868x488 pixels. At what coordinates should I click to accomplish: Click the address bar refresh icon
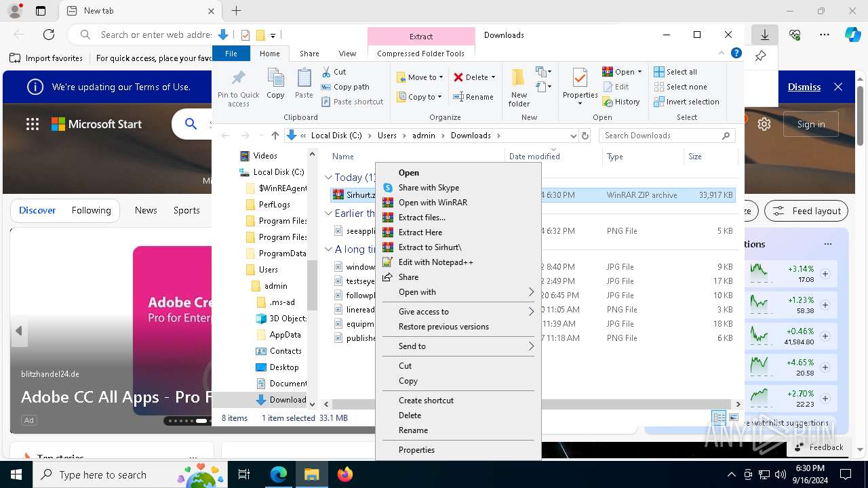click(x=585, y=136)
